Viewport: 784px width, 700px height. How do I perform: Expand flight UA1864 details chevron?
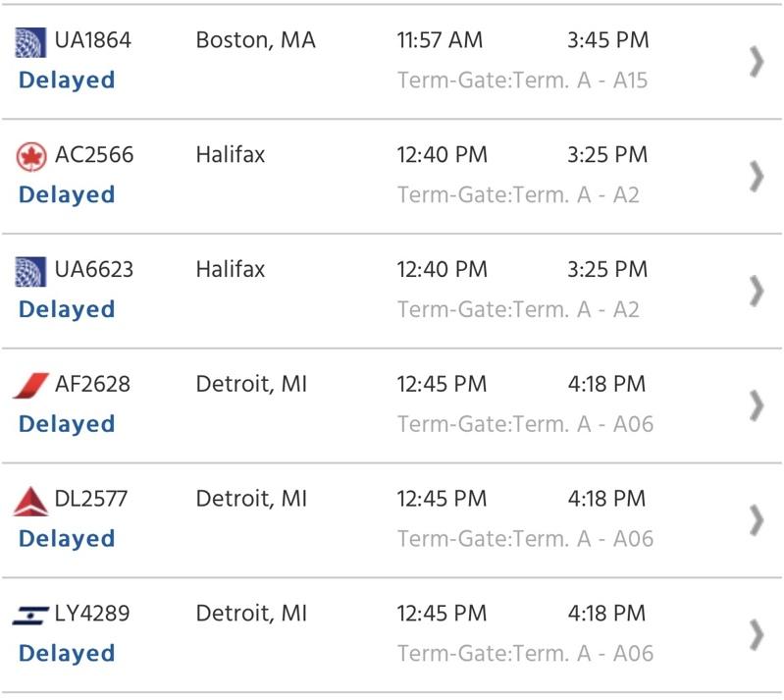point(757,62)
